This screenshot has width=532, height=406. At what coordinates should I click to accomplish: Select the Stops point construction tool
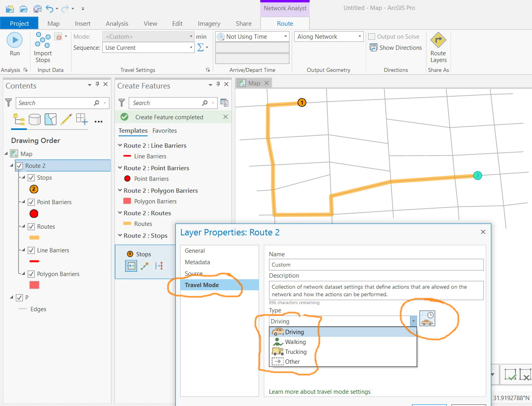(x=131, y=266)
